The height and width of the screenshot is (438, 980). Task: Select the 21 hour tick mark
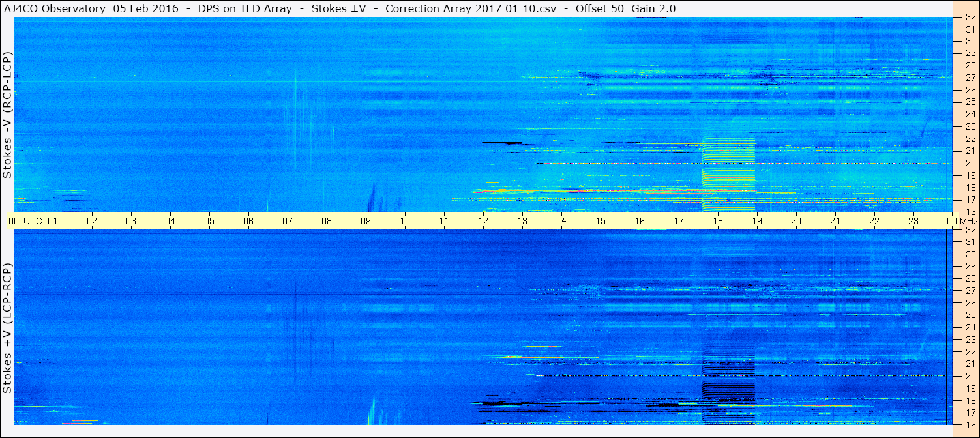835,222
